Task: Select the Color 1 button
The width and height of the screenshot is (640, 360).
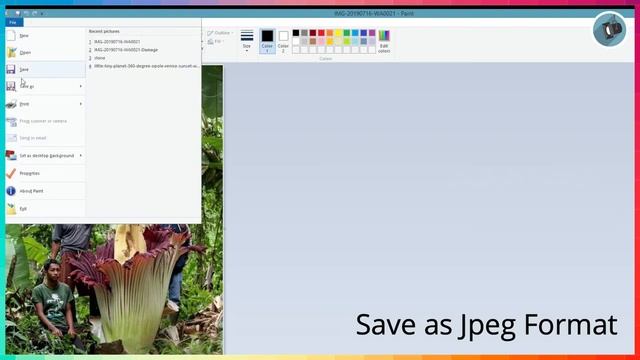Action: [x=267, y=41]
